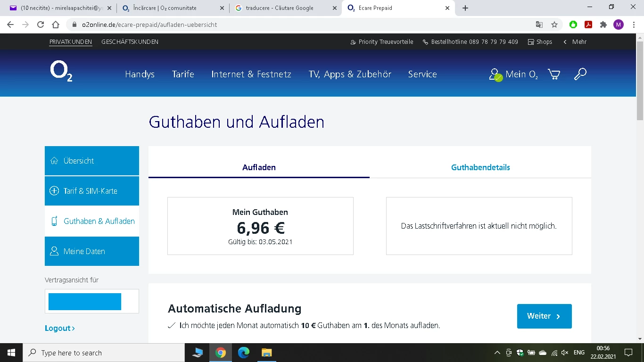The image size is (644, 362).
Task: Go to the browser home page icon
Action: 56,25
